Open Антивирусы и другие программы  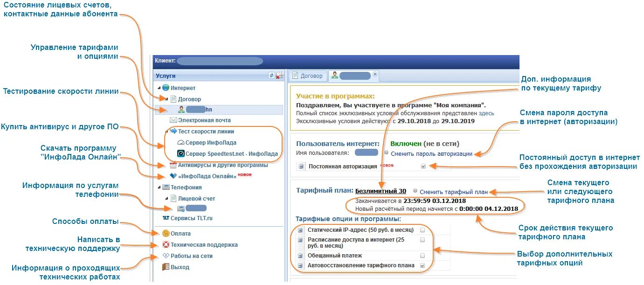[223, 165]
